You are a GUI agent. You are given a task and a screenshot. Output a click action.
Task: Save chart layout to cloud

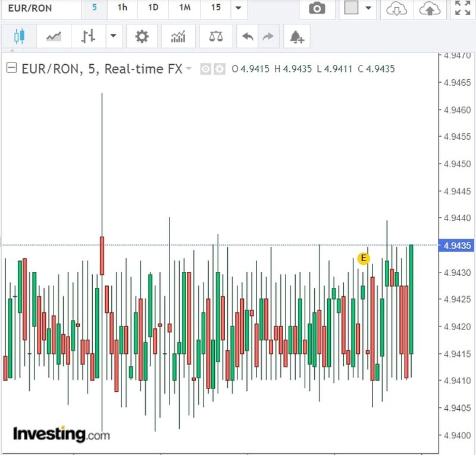pyautogui.click(x=430, y=8)
